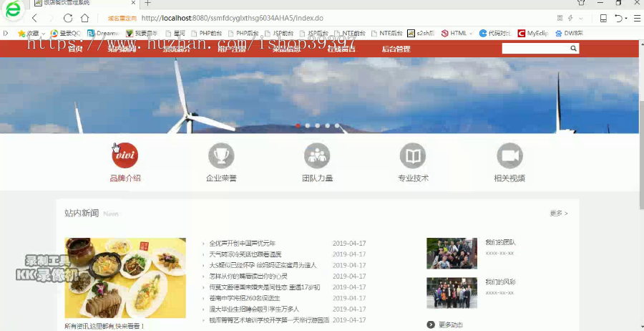Open news 温大毕业生招聘会吸引学生万多人
Image resolution: width=644 pixels, height=331 pixels.
(254, 309)
